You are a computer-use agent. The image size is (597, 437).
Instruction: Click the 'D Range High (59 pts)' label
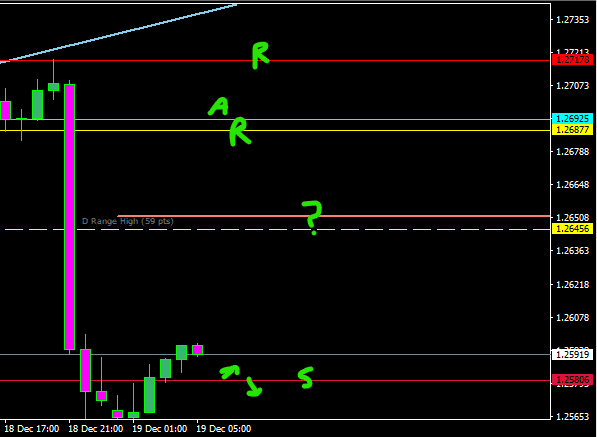128,221
